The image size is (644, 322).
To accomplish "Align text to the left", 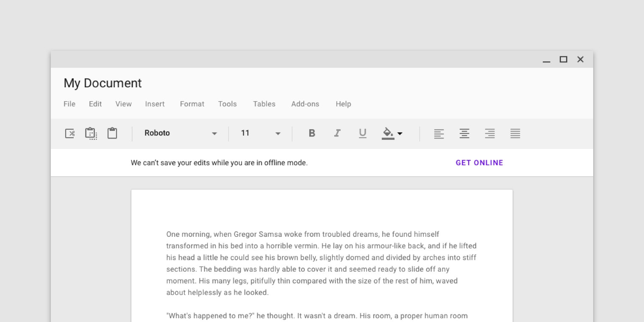I will point(439,133).
